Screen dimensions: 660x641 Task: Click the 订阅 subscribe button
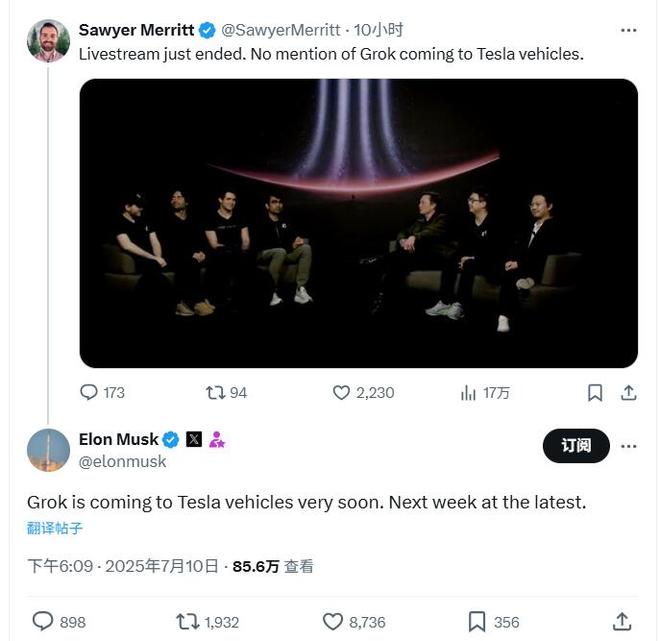click(576, 445)
